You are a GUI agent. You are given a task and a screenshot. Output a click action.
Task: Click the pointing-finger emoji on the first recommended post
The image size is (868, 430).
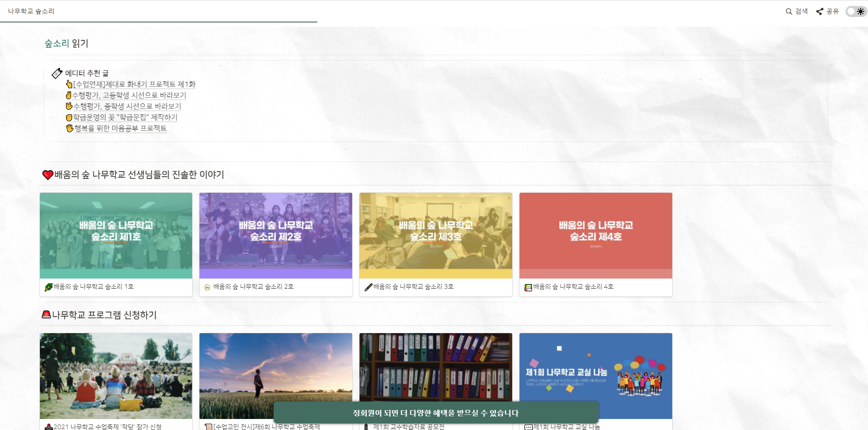70,84
